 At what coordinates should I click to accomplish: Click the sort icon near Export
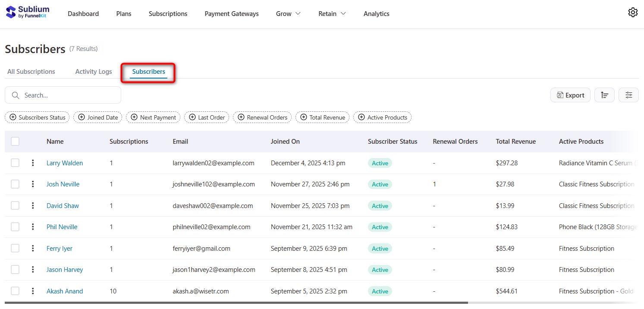point(604,95)
